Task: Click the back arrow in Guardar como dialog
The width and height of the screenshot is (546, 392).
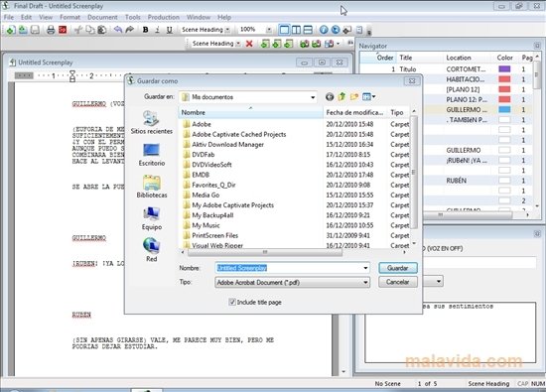Action: [330, 97]
